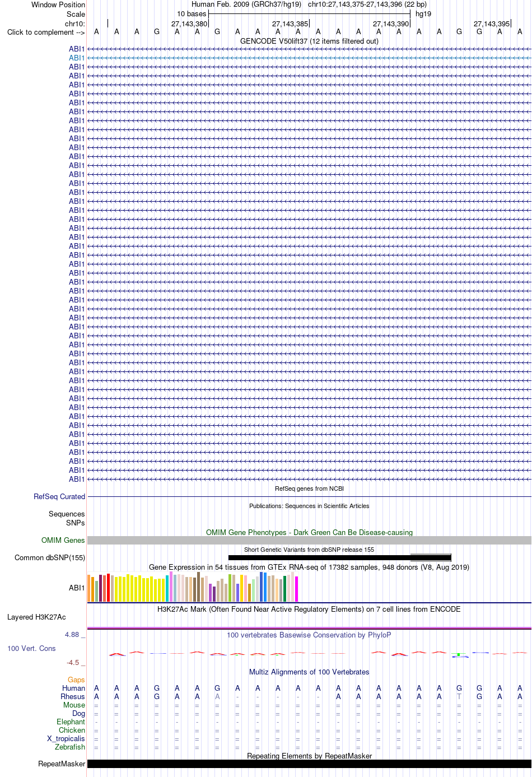This screenshot has height=777, width=532.
Task: Click the 'Window Position' label
Action: click(x=58, y=4)
